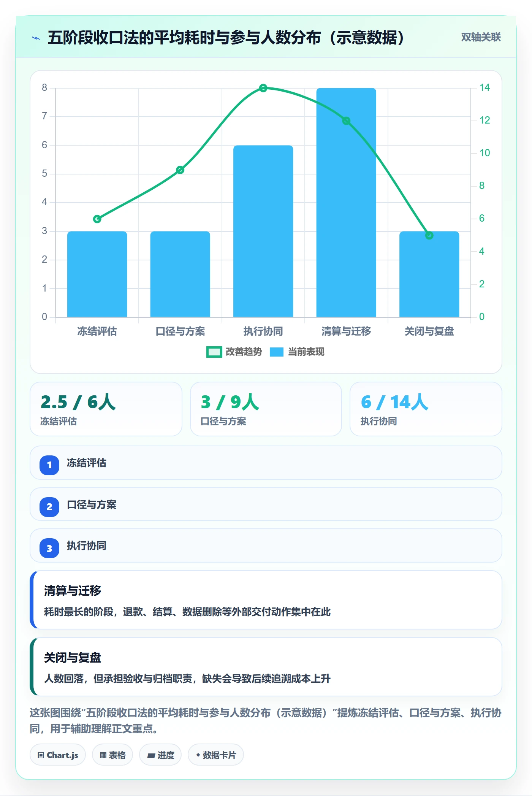Click the Chart.js tag
532x796 pixels.
(x=58, y=755)
